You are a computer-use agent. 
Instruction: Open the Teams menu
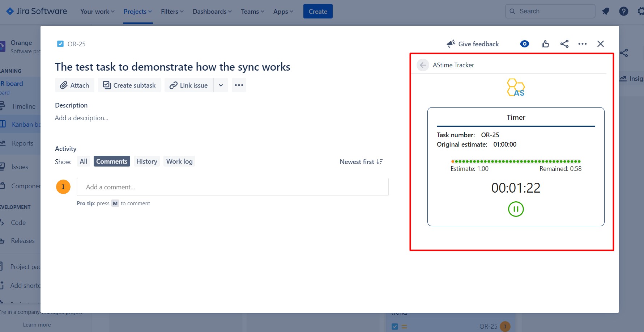coord(253,12)
